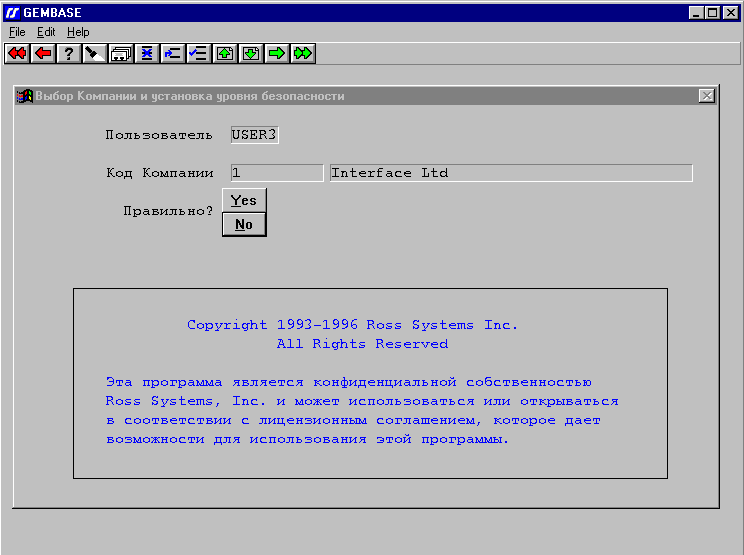Viewport: 744px width, 555px height.
Task: Close the company selection dialog
Action: point(707,96)
